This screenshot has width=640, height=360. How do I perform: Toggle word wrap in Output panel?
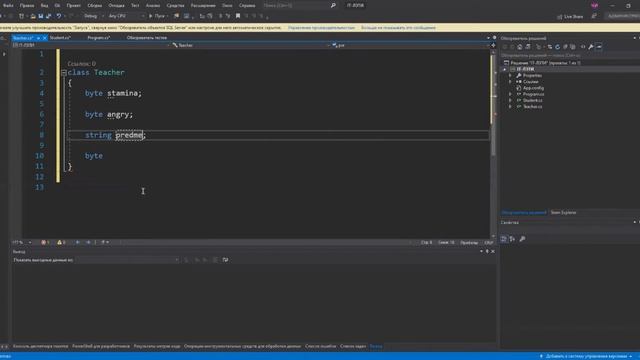point(225,260)
